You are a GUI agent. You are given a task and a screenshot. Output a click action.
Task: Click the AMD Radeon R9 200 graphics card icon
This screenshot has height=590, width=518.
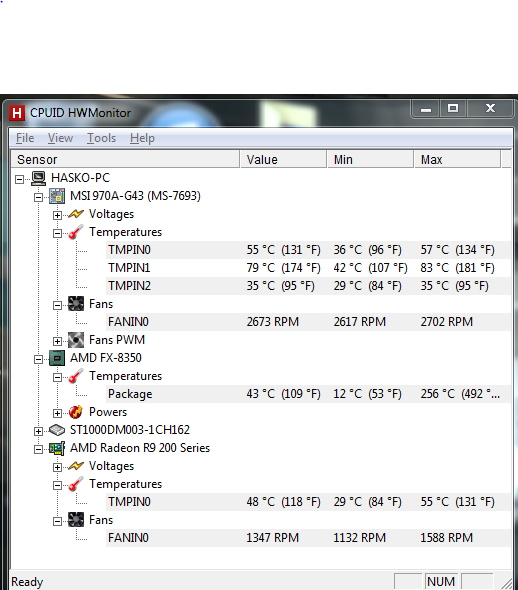click(x=57, y=448)
